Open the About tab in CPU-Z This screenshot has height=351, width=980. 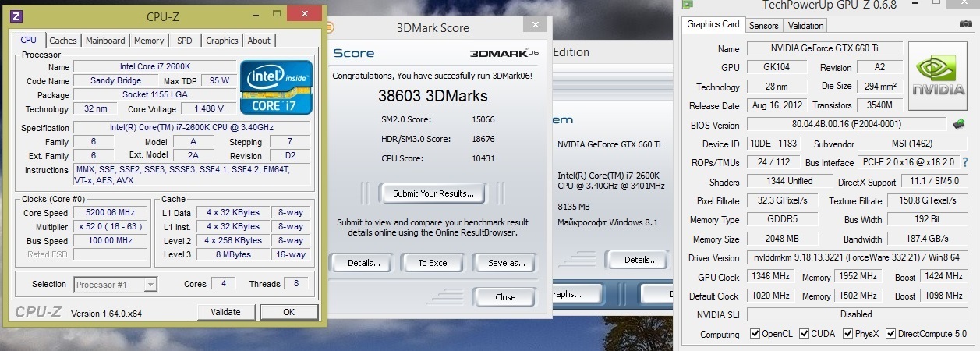pos(259,41)
